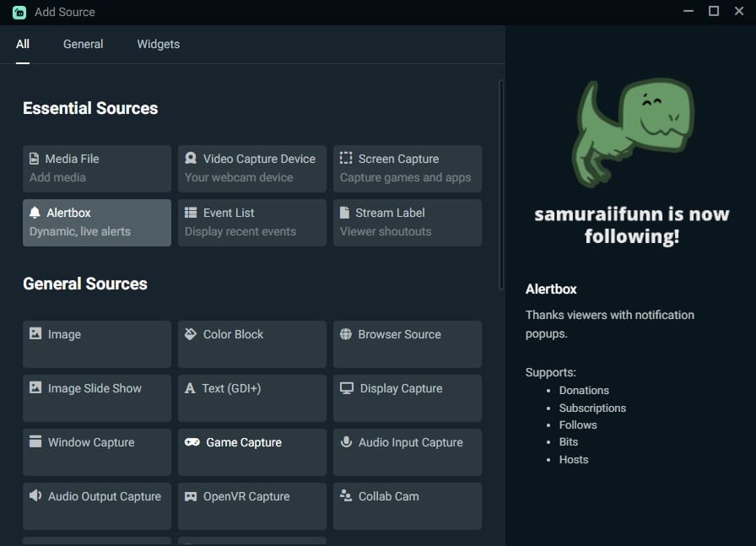Click the source list vertical scrollbar
Viewport: 756px width, 546px height.
(x=501, y=185)
